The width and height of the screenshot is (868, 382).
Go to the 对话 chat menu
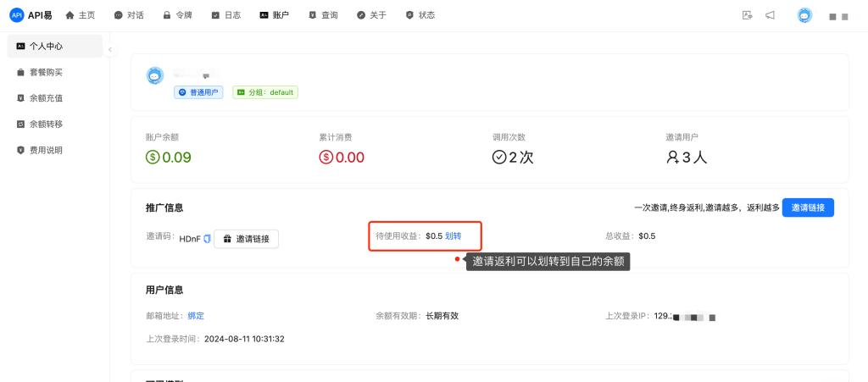click(x=129, y=15)
